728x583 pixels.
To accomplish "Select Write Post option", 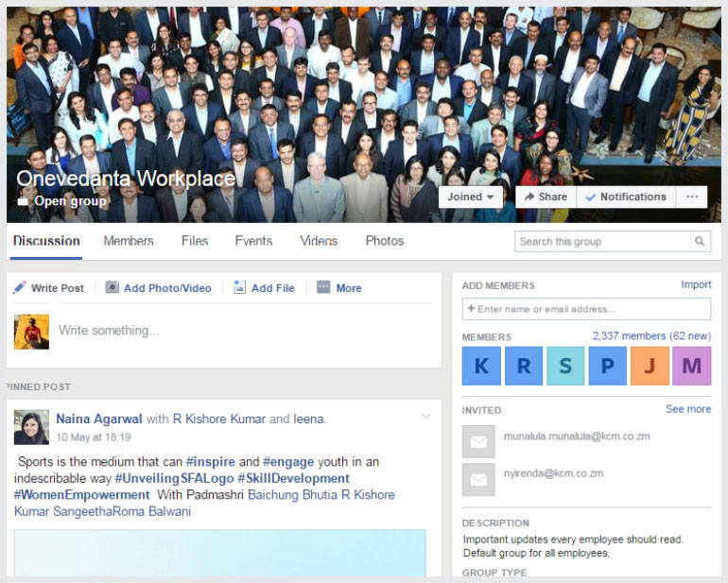I will pos(58,288).
